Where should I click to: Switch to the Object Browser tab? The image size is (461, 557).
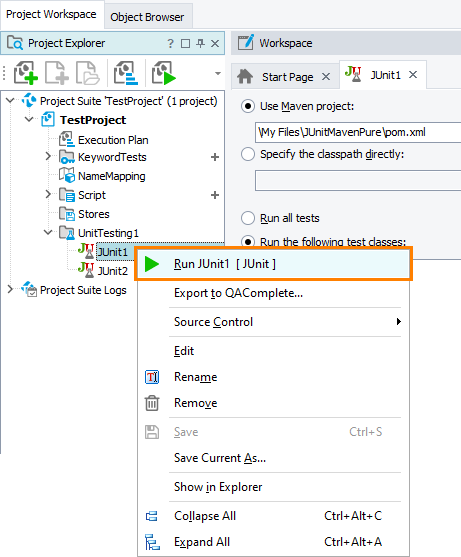tap(147, 17)
